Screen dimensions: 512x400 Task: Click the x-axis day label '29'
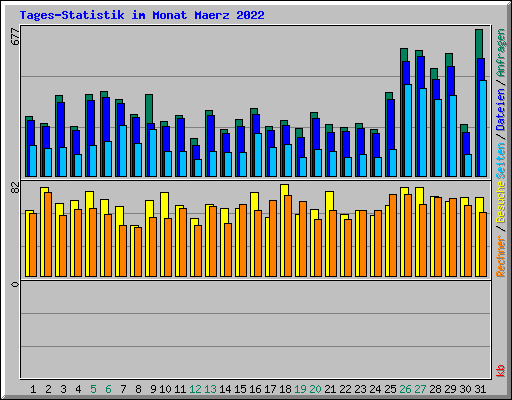(x=450, y=389)
